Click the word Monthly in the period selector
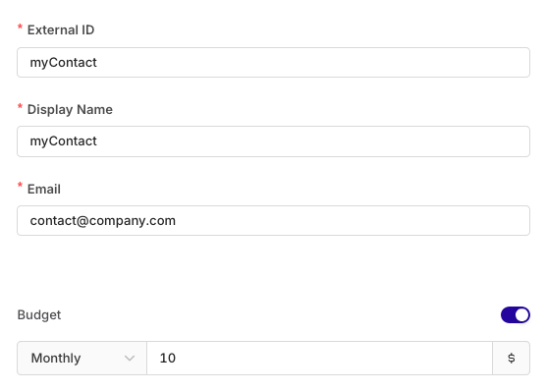Image resolution: width=546 pixels, height=392 pixels. coord(56,359)
